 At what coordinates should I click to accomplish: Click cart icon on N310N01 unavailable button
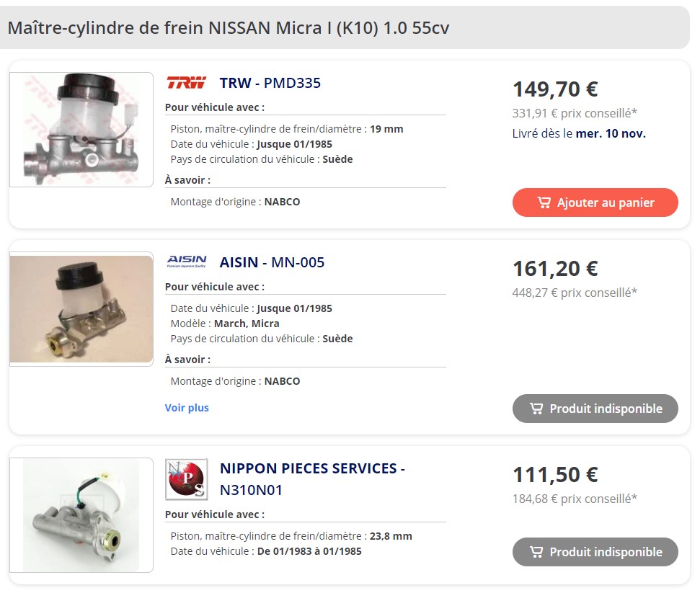[536, 552]
